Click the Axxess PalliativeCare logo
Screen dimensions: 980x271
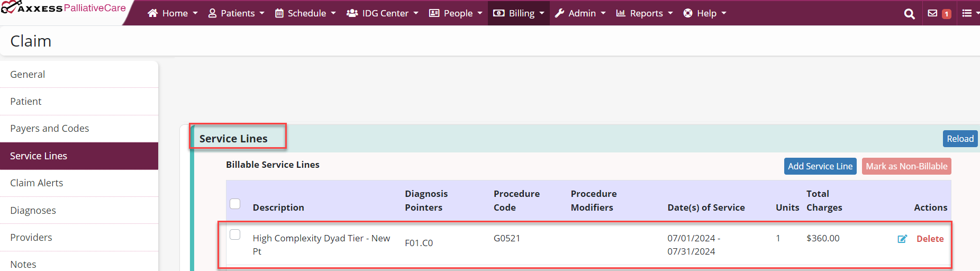63,8
